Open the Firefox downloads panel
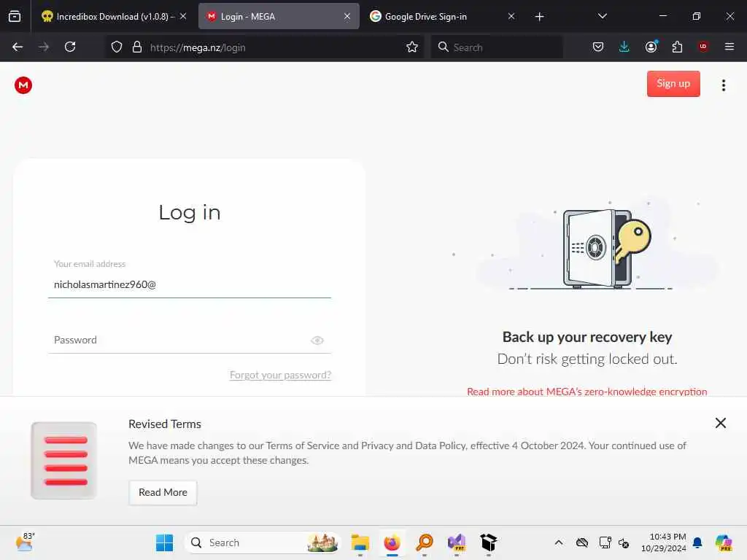This screenshot has width=747, height=560. (624, 47)
